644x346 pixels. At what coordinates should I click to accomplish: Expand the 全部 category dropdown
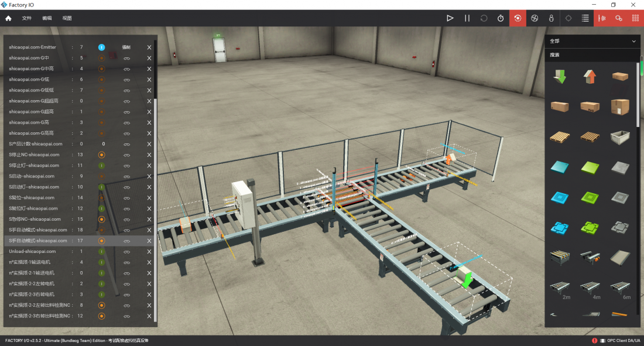[x=633, y=42]
